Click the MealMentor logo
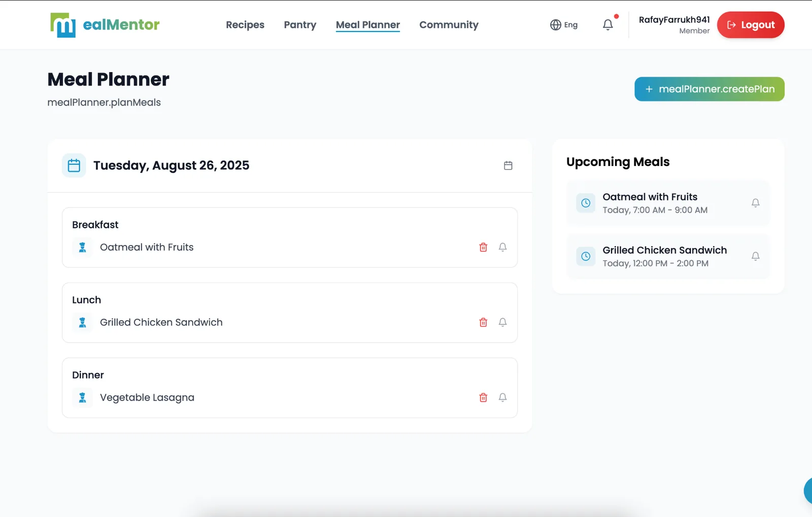 [x=105, y=25]
